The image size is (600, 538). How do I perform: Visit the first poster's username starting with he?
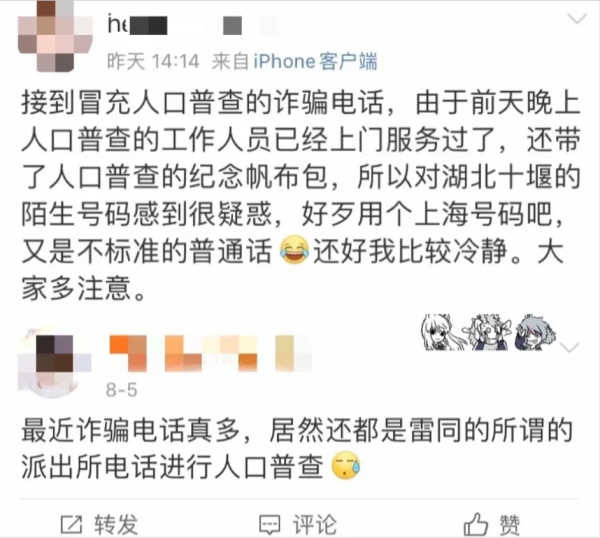pyautogui.click(x=137, y=25)
